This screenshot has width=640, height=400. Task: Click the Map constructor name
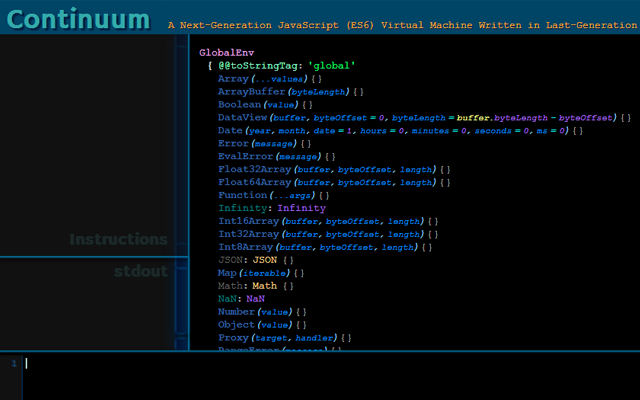point(227,273)
